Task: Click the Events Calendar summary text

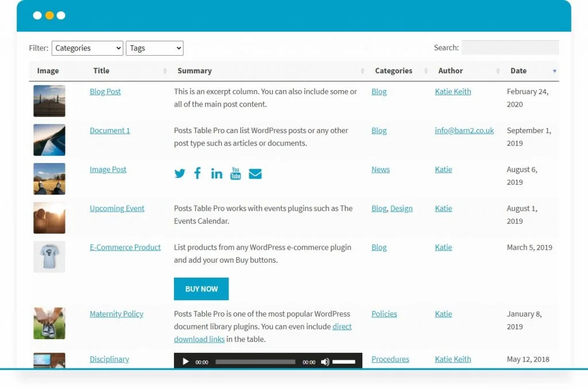Action: click(x=263, y=215)
